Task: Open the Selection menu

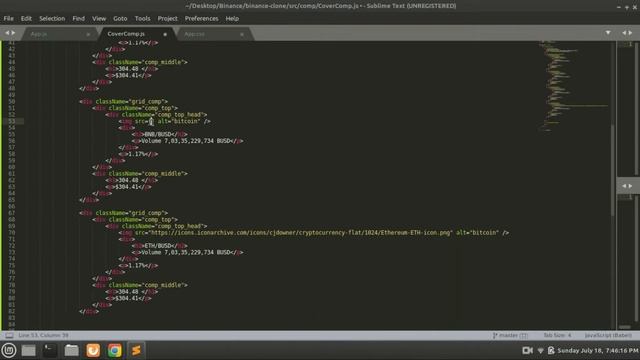Action: point(52,18)
